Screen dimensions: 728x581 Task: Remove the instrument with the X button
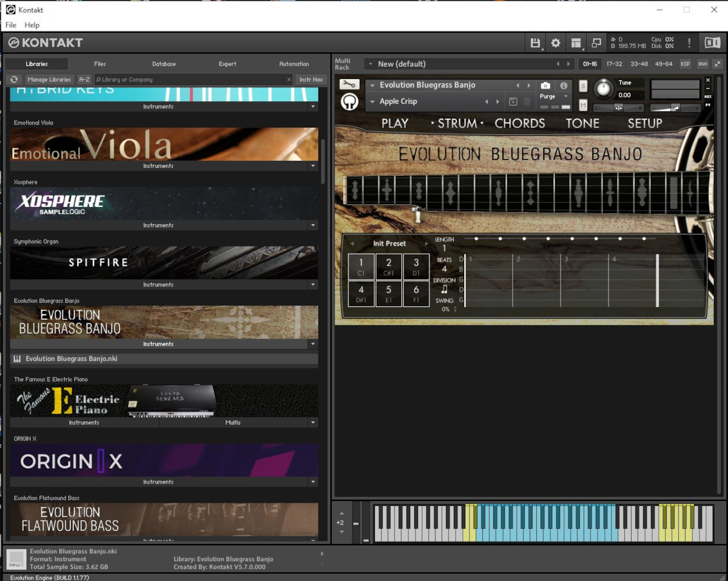(x=708, y=81)
